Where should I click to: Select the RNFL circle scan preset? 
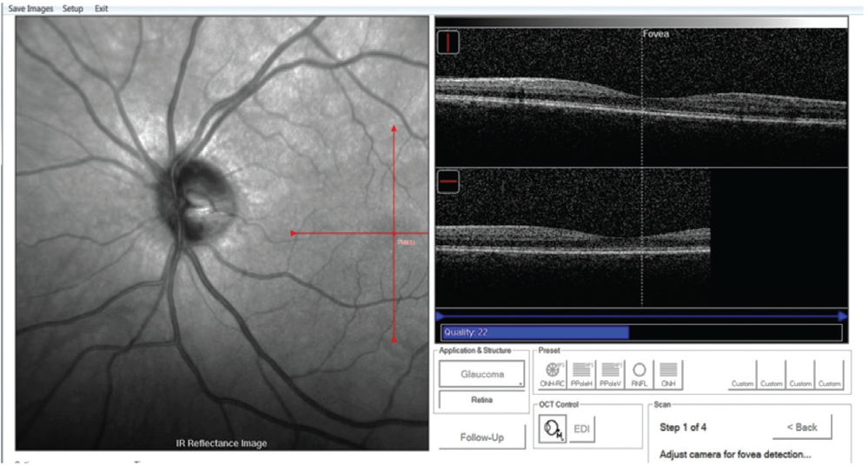pos(639,375)
